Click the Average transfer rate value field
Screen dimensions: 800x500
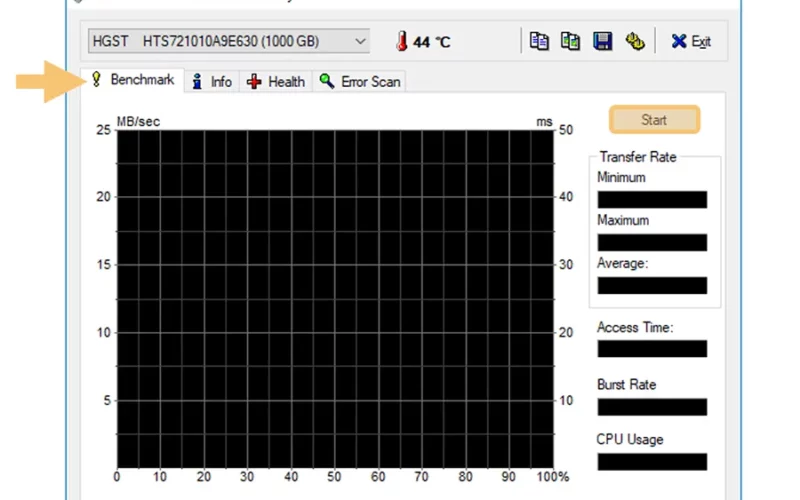coord(652,285)
